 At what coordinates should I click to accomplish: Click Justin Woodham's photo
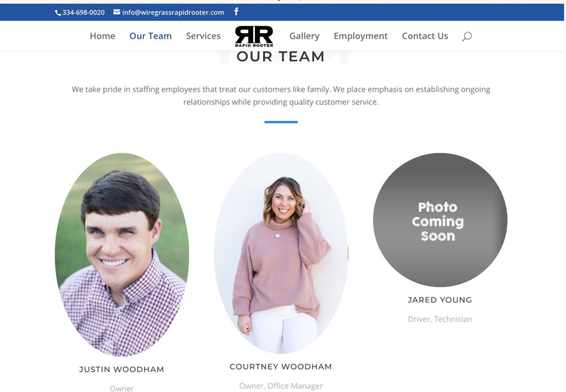tap(122, 255)
